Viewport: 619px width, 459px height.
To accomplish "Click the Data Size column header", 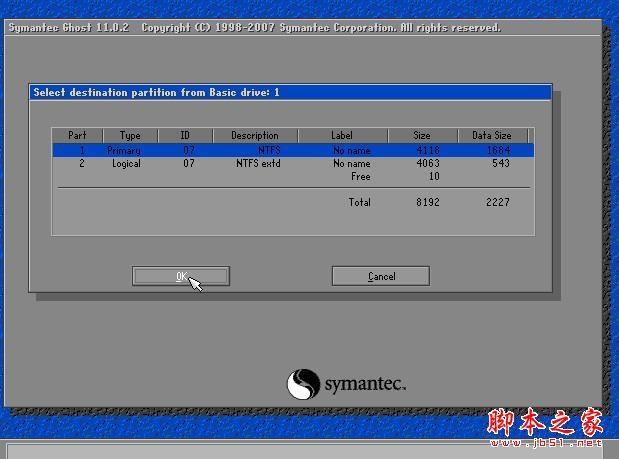I will point(492,135).
